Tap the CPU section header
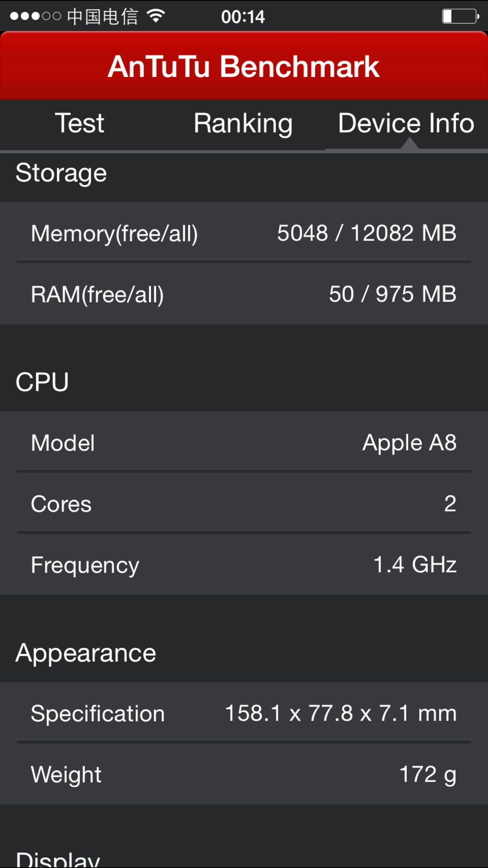This screenshot has height=868, width=488. click(42, 382)
